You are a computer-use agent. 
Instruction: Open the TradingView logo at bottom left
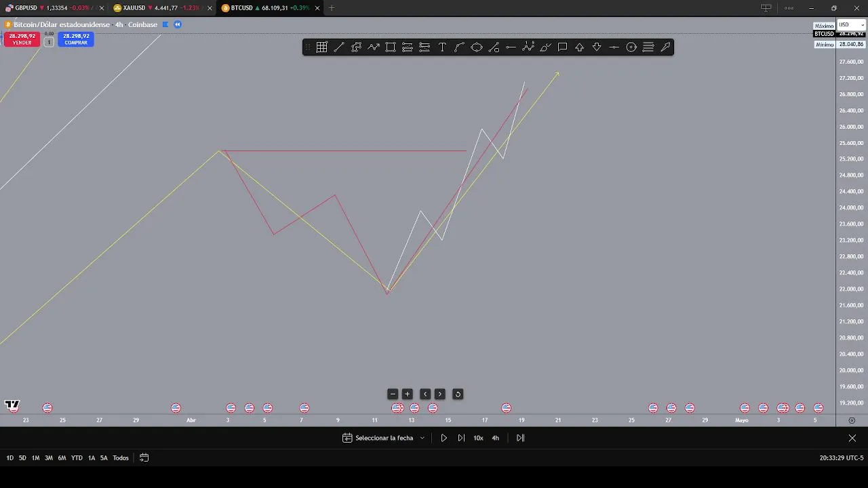pos(12,405)
